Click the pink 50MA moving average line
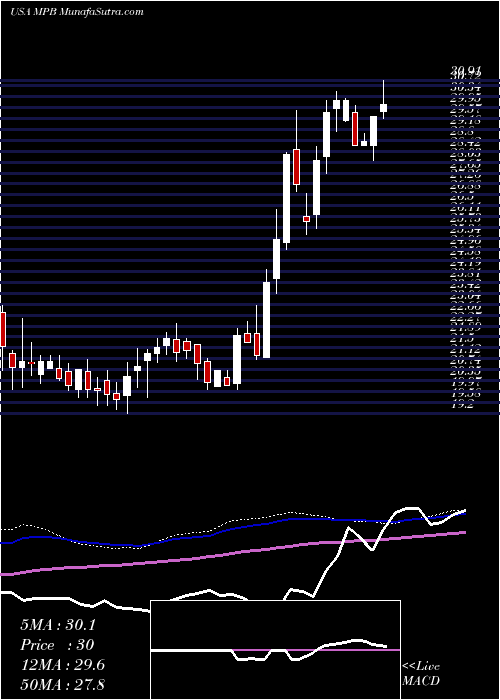This screenshot has width=500, height=700. (233, 553)
